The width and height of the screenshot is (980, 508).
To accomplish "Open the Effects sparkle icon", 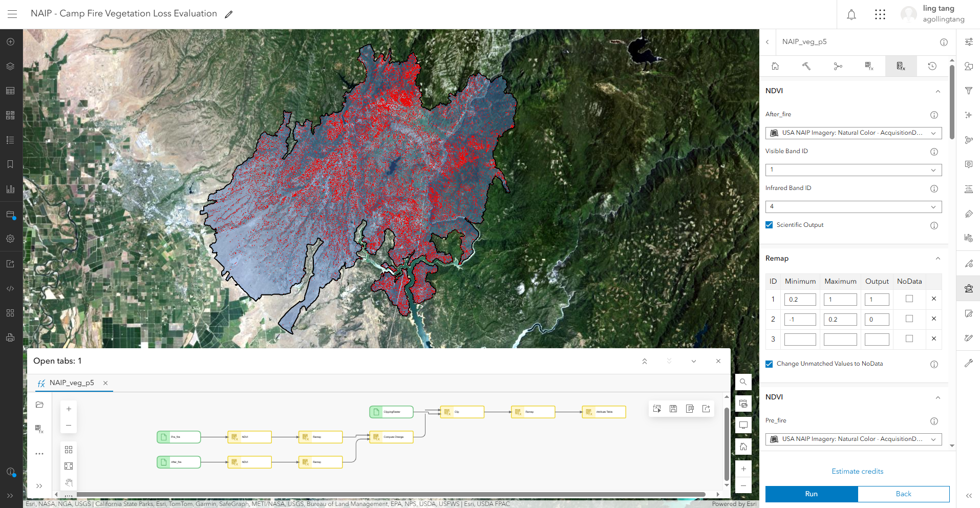I will click(969, 115).
